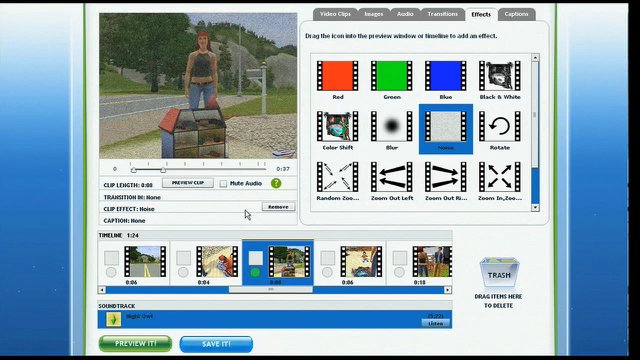Click the selected timeline clip thumbnail
This screenshot has height=360, width=640.
(289, 262)
